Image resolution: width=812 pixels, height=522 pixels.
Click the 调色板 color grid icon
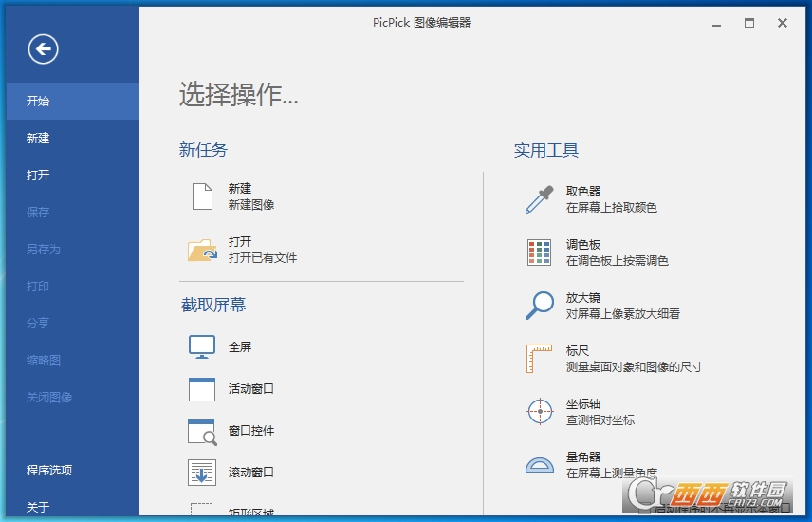(539, 252)
